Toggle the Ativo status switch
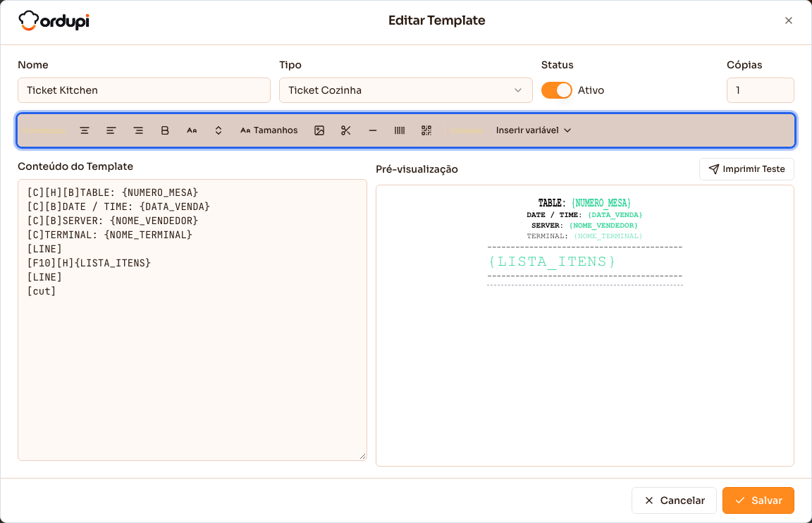Viewport: 812px width, 523px height. [x=557, y=90]
